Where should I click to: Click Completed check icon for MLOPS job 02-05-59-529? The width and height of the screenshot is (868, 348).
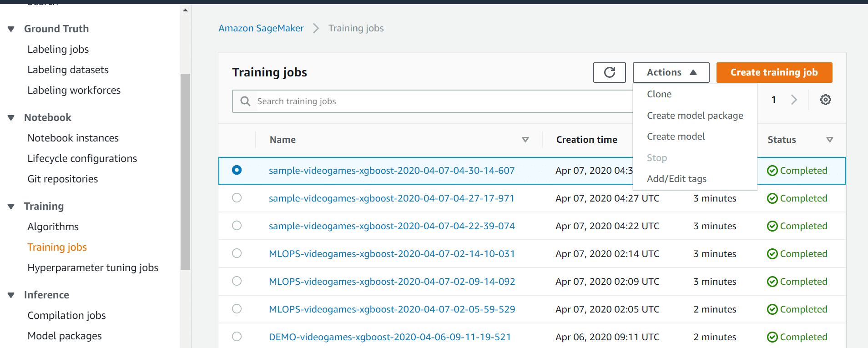click(772, 309)
